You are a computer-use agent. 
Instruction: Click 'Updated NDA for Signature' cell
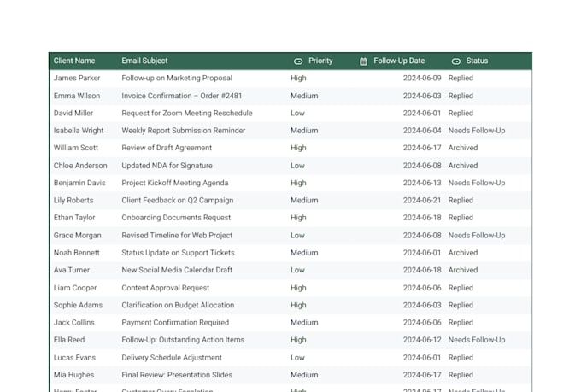[x=167, y=166]
